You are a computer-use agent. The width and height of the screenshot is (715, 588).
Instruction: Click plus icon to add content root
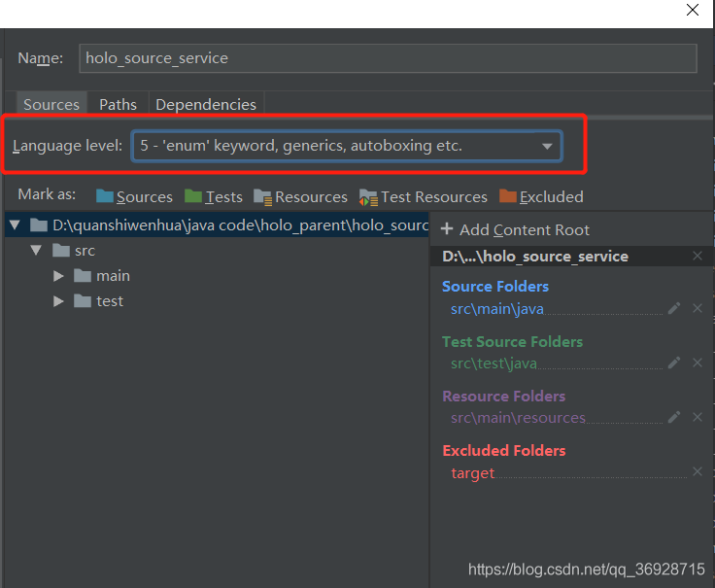[x=447, y=229]
